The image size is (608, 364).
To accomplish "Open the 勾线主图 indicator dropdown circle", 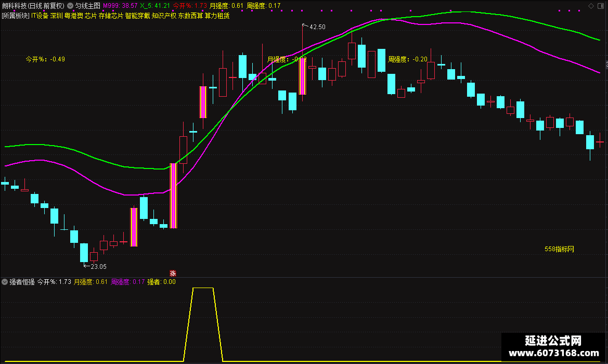I will tap(70, 6).
